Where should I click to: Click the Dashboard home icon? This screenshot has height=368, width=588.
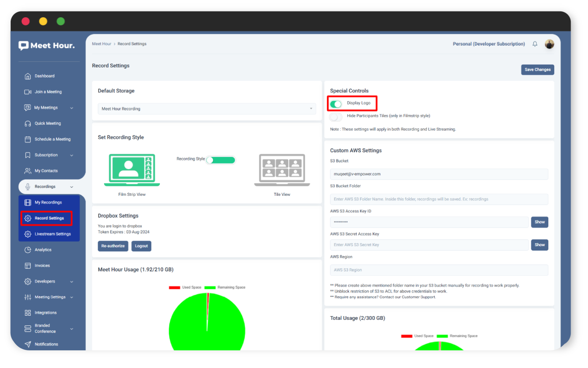pos(28,76)
